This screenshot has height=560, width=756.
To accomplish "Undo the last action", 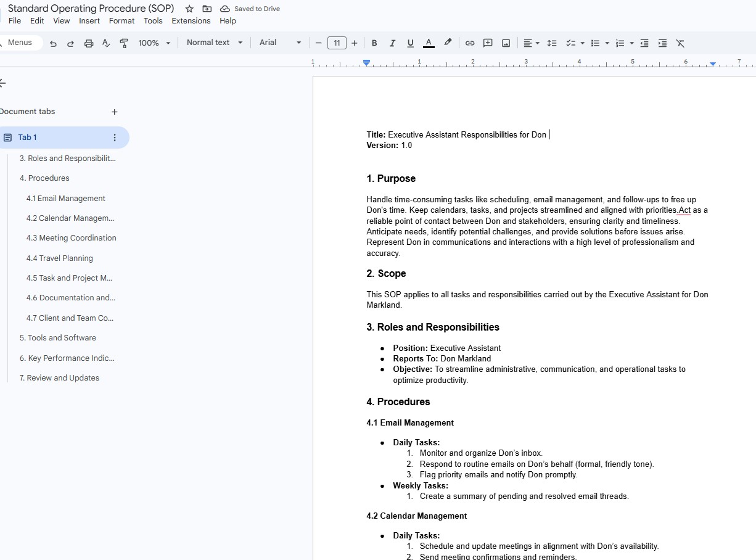I will pos(53,43).
